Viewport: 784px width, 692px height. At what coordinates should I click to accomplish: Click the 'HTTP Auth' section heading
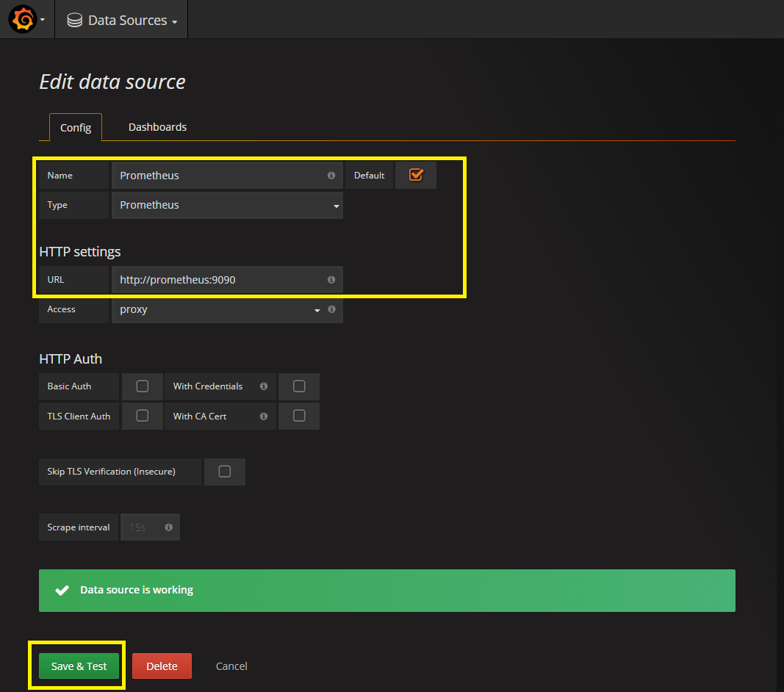point(71,359)
